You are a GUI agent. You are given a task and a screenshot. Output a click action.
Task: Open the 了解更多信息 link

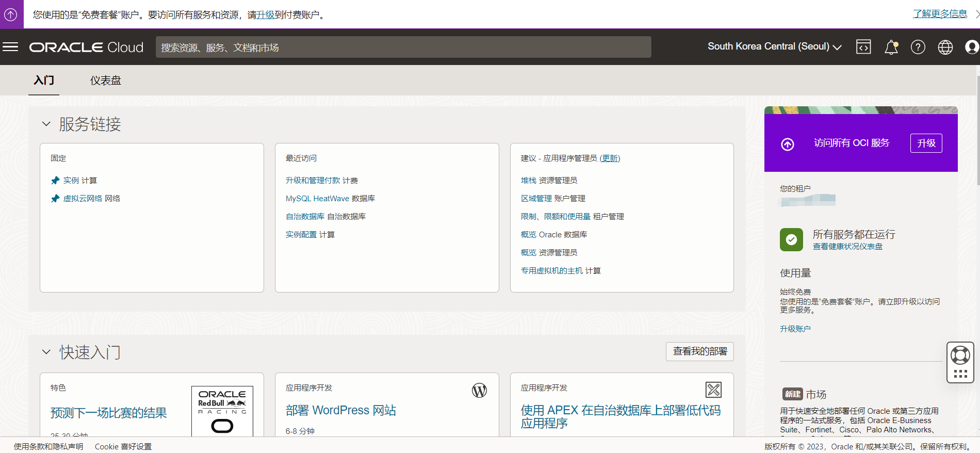tap(940, 14)
